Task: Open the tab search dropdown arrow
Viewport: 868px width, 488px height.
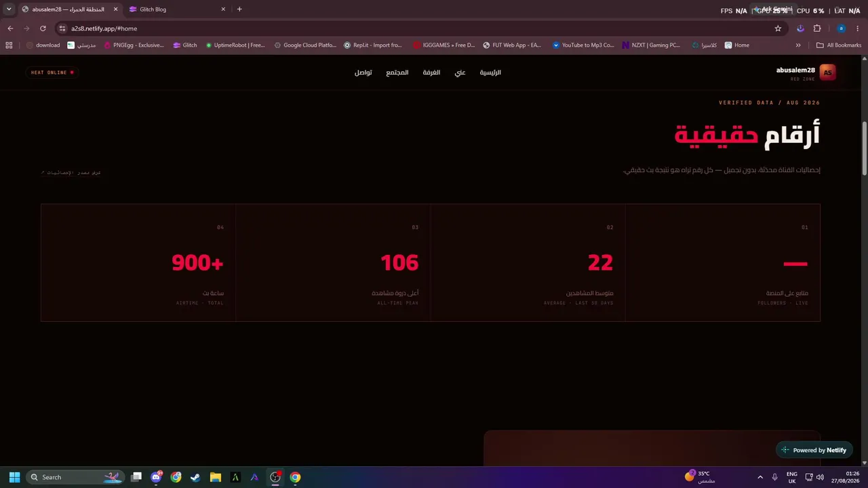Action: pyautogui.click(x=9, y=9)
